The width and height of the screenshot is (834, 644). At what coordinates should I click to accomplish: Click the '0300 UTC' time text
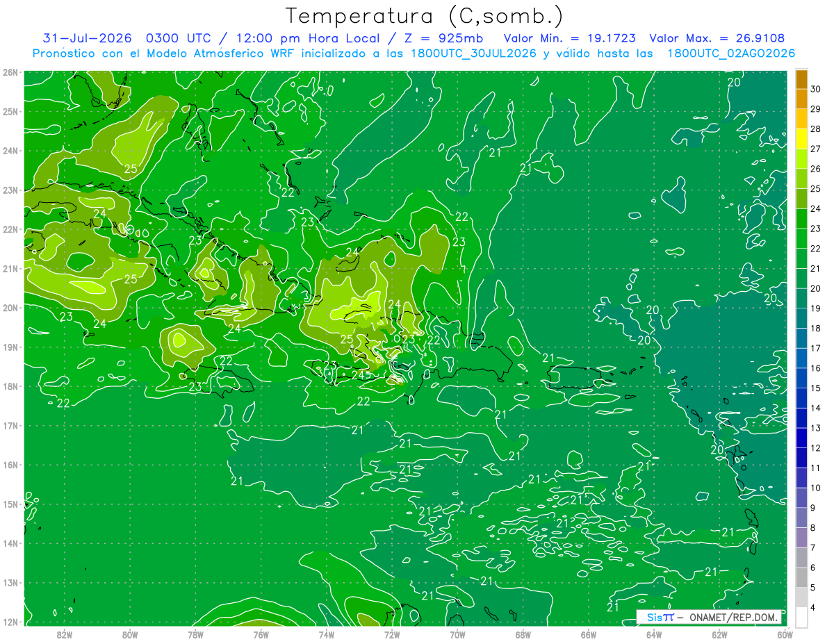[178, 38]
